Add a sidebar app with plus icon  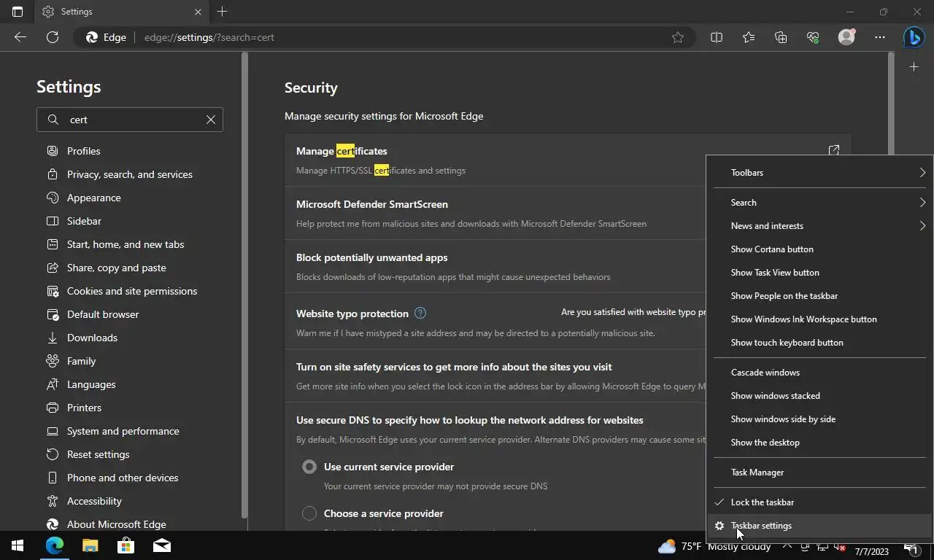click(914, 67)
